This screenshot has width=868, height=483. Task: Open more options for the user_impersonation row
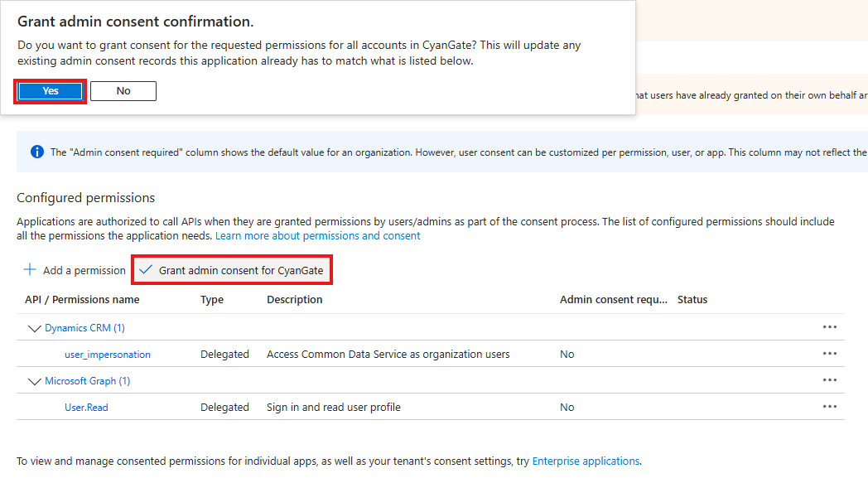point(829,354)
